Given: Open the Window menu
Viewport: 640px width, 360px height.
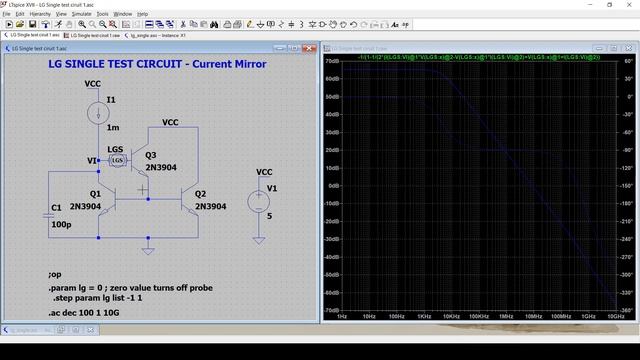Looking at the screenshot, I should coord(122,14).
